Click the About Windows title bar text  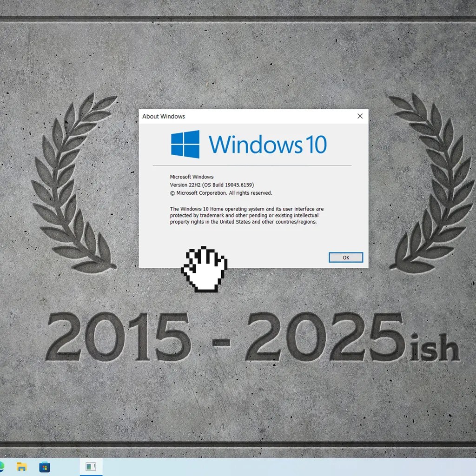(x=164, y=116)
